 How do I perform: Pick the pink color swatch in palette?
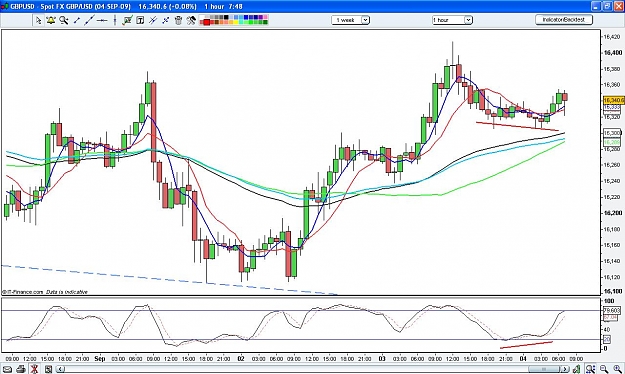click(266, 17)
